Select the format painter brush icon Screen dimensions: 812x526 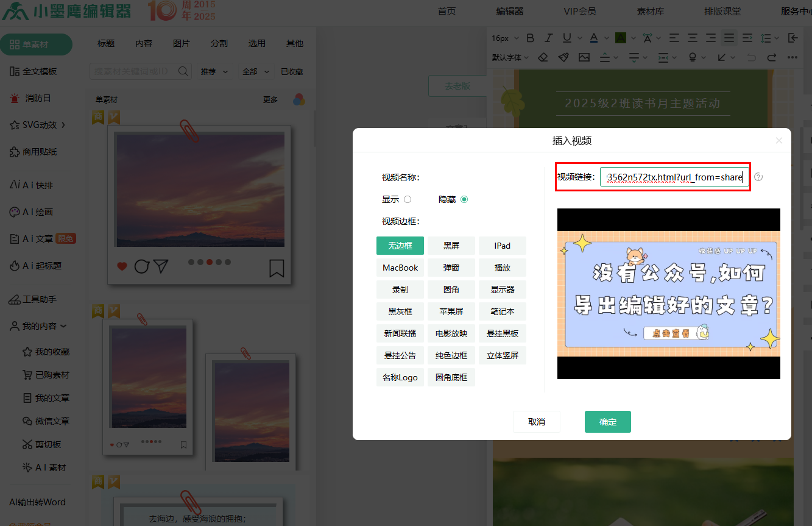coord(563,57)
